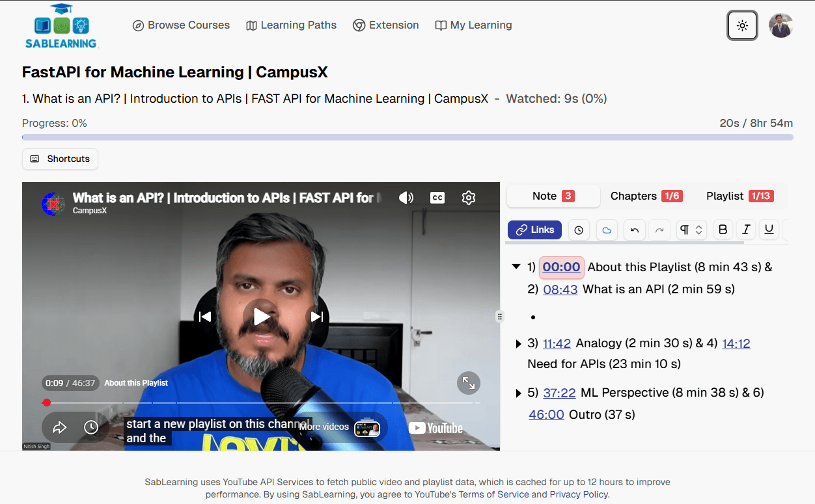815x504 pixels.
Task: Apply underline formatting in the note editor
Action: pyautogui.click(x=769, y=230)
